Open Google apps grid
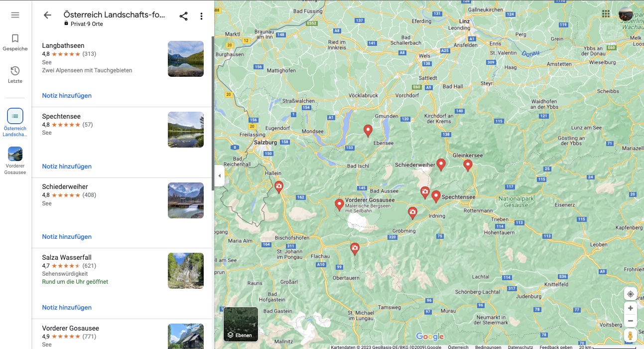The height and width of the screenshot is (349, 644). coord(606,14)
